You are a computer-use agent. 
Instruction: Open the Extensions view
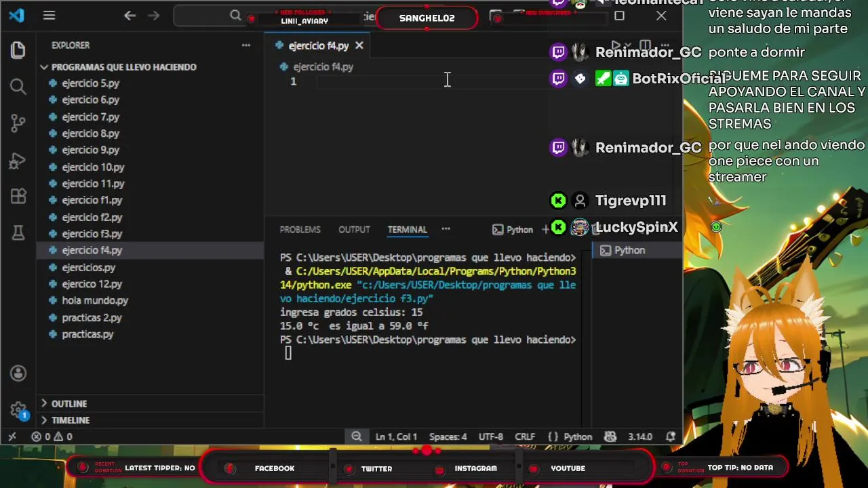(18, 197)
